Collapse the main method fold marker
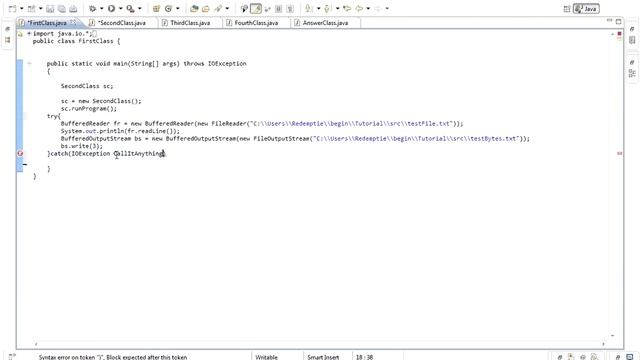 (x=29, y=63)
